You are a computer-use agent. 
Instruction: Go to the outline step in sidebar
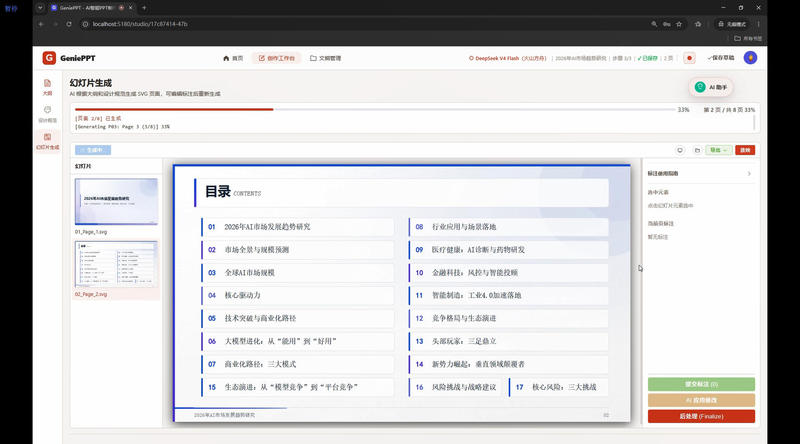pyautogui.click(x=47, y=87)
